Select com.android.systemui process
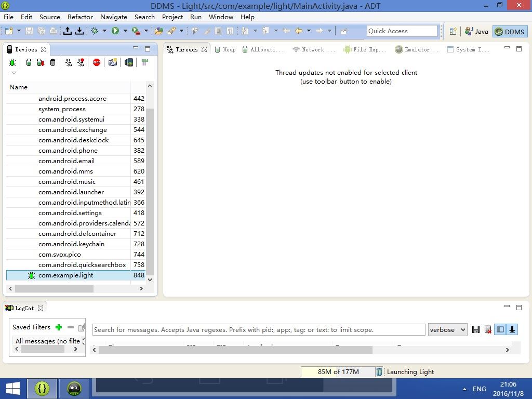 point(76,119)
